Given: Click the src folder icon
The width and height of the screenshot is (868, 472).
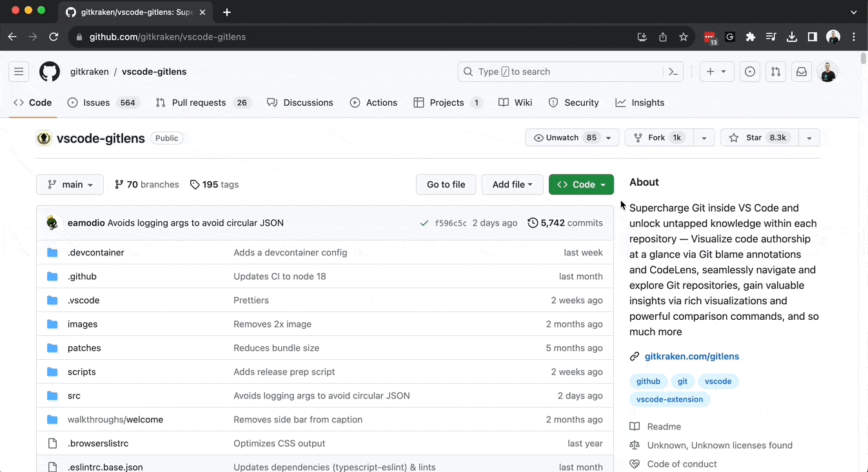Looking at the screenshot, I should (x=52, y=396).
